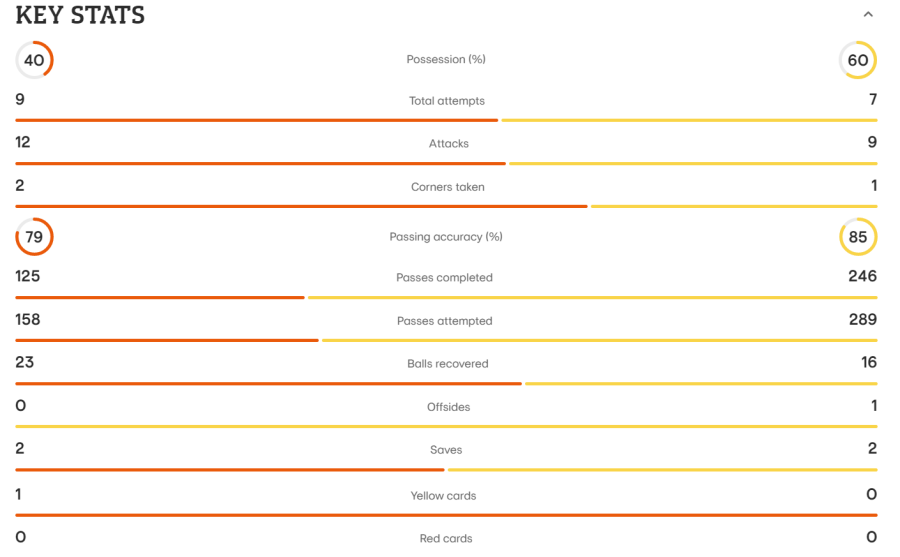Click the Passing accuracy (%) label
This screenshot has height=557, width=900.
[446, 237]
